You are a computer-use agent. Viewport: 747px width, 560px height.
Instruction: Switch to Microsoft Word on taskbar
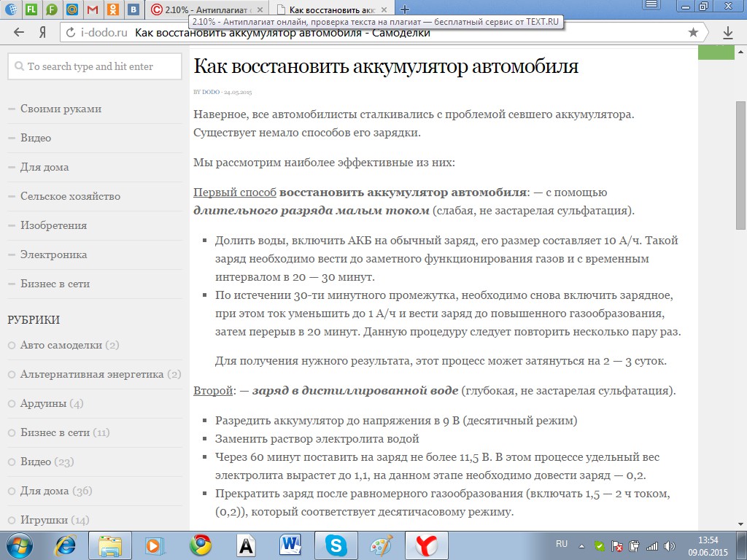coord(290,545)
